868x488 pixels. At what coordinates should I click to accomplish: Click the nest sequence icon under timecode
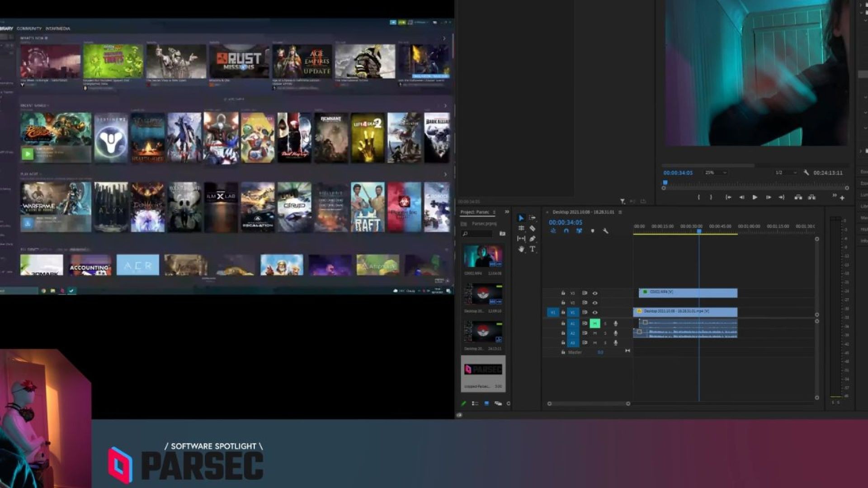coord(553,231)
